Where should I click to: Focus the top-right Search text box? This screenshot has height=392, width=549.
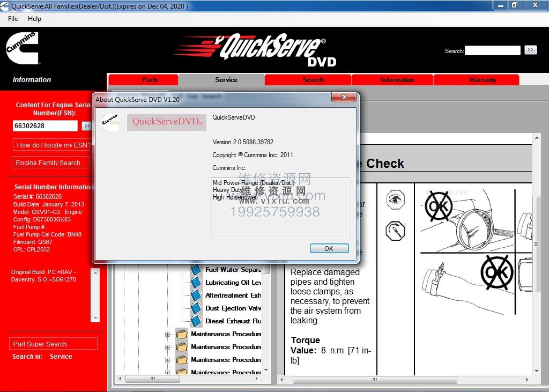492,50
